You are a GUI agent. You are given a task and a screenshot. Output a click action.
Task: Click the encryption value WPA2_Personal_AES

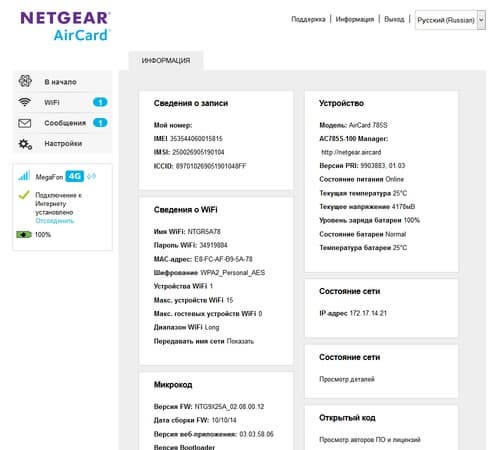(x=233, y=273)
